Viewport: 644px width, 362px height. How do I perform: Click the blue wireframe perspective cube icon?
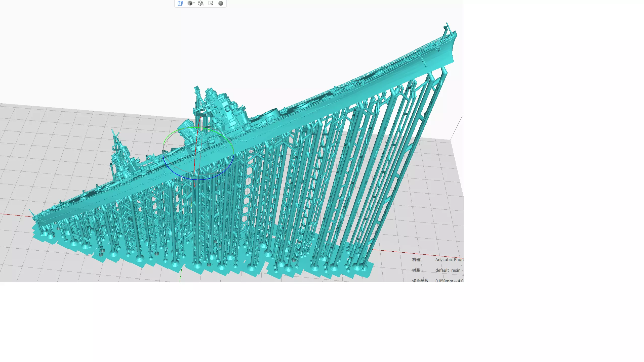tap(180, 4)
